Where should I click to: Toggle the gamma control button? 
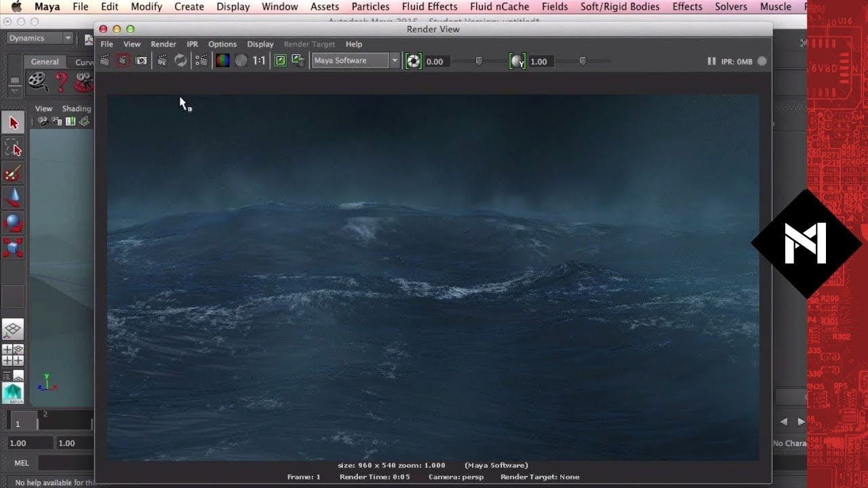point(517,61)
